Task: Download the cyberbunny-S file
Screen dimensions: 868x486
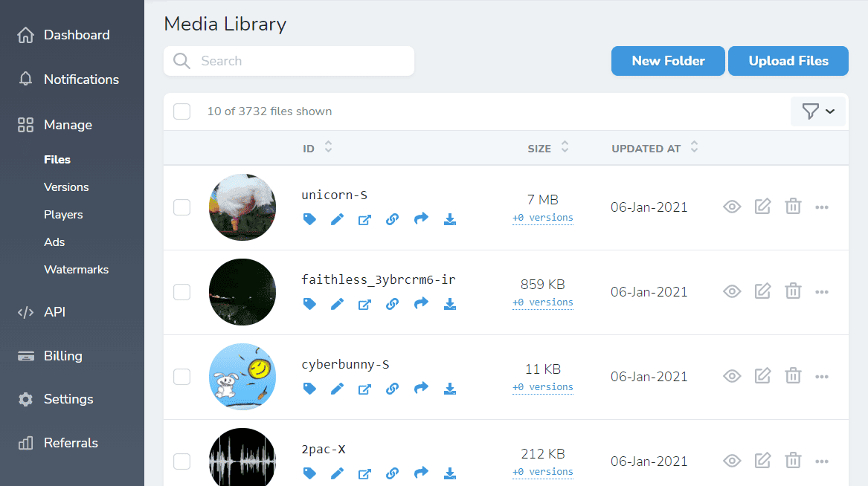Action: tap(449, 389)
